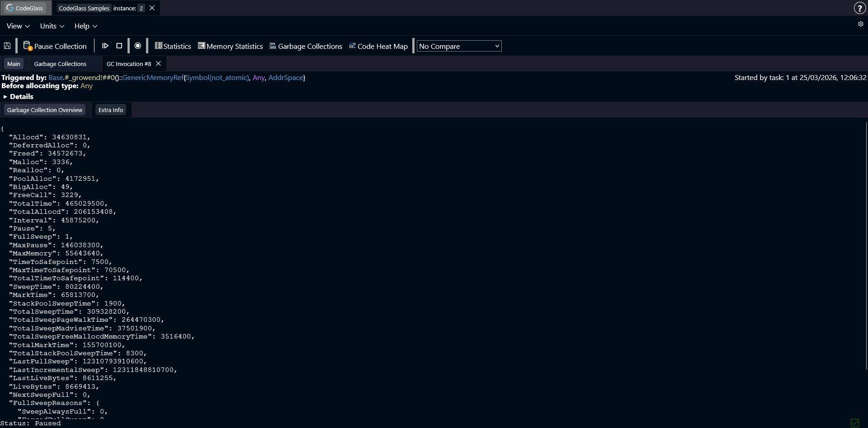This screenshot has height=428, width=868.
Task: Close the GC Invocation #8 tab
Action: coord(158,64)
